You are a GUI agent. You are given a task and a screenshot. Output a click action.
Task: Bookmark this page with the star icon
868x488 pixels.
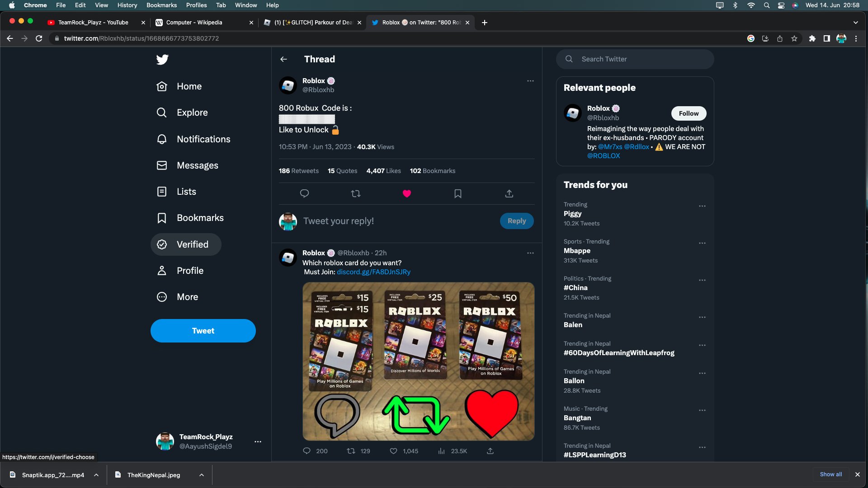[x=794, y=38]
